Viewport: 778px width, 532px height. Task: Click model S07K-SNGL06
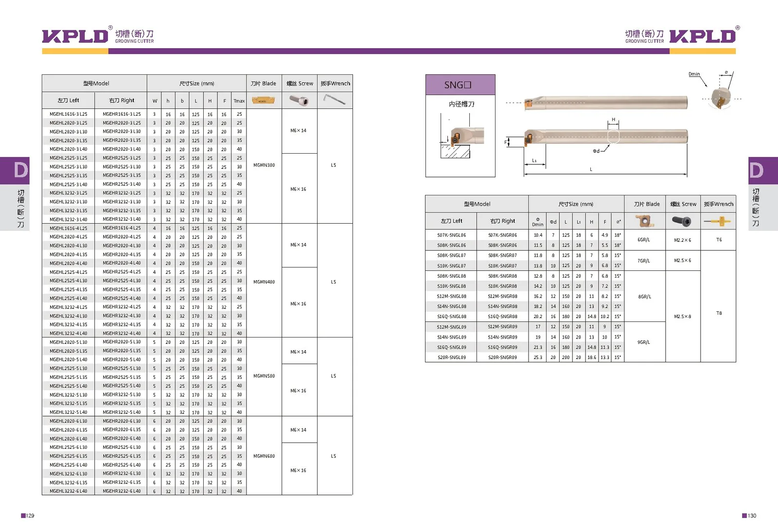(x=451, y=235)
